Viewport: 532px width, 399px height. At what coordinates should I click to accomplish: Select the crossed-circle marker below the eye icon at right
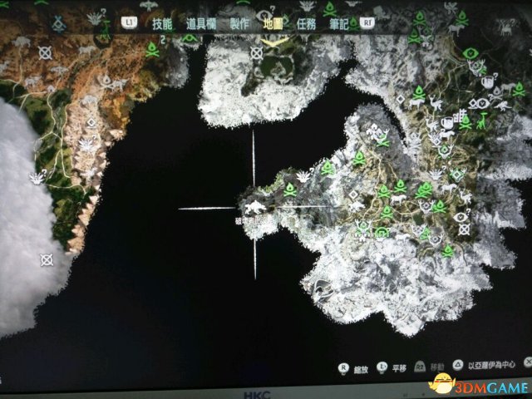pyautogui.click(x=464, y=229)
